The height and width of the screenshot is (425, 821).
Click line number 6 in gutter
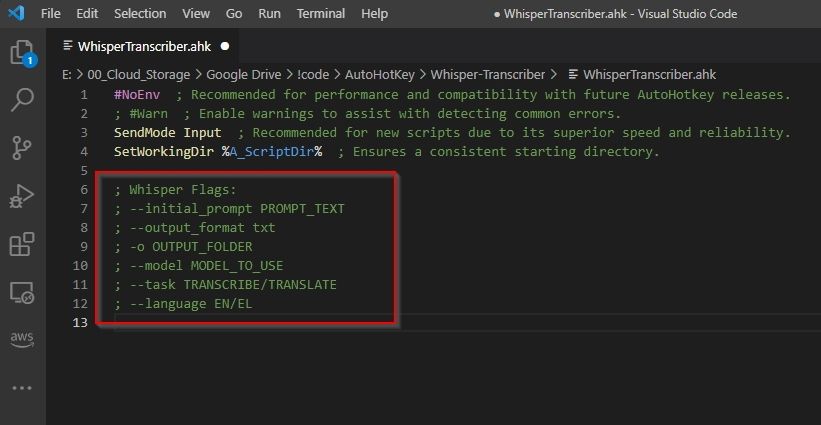pos(84,189)
